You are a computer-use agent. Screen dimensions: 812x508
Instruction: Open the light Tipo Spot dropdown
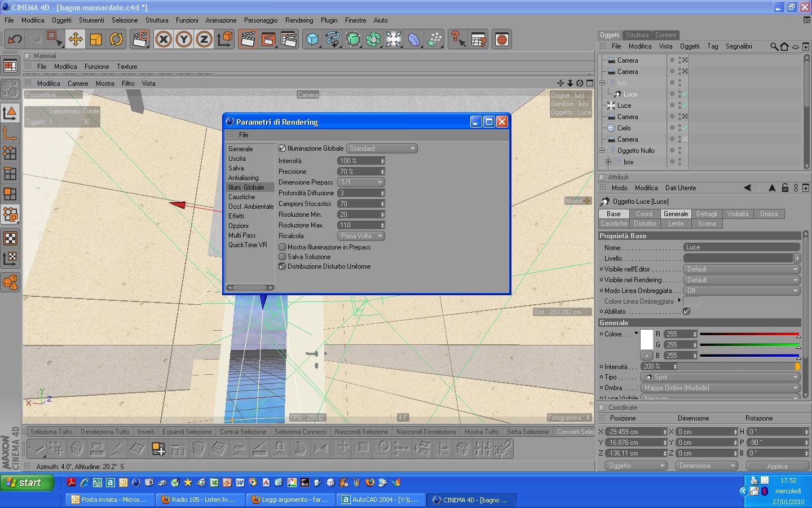(x=721, y=377)
